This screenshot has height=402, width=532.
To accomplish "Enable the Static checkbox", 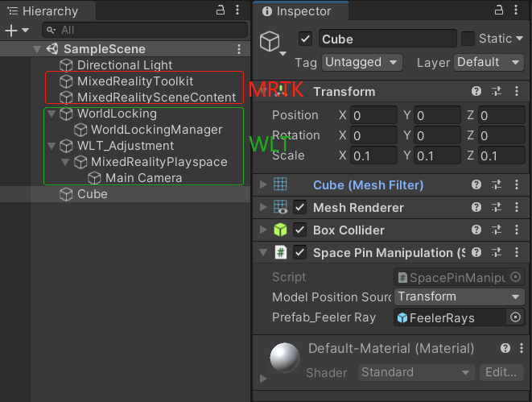I will click(x=468, y=39).
